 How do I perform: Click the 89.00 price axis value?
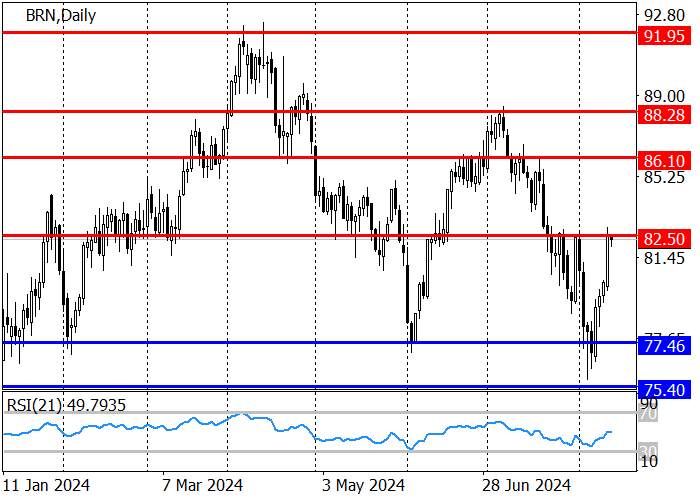pyautogui.click(x=664, y=96)
